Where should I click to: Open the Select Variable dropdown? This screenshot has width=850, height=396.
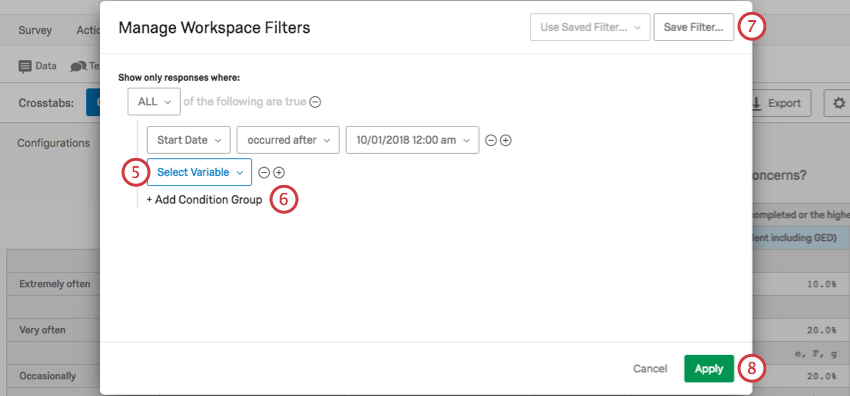coord(199,172)
